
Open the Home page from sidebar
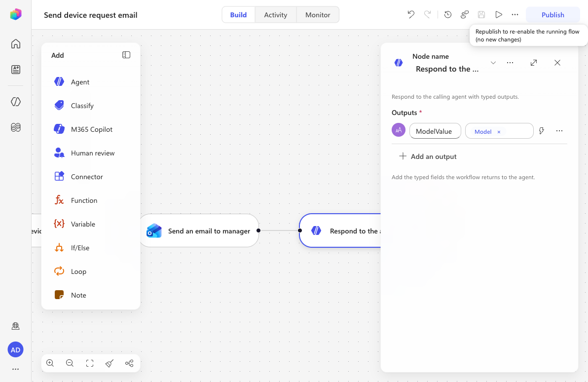(15, 43)
